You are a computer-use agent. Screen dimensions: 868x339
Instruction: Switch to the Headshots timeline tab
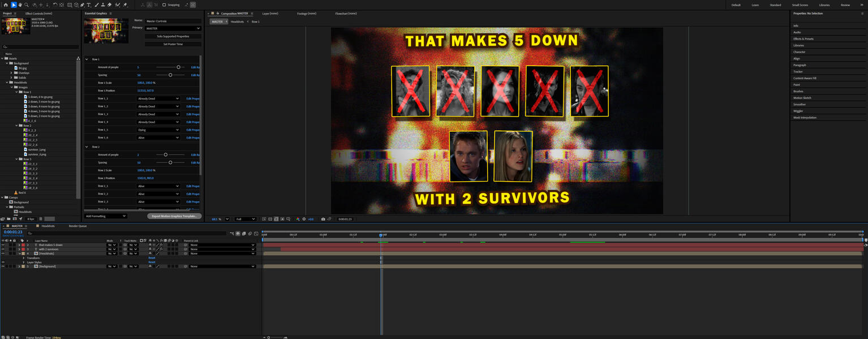[x=48, y=226]
